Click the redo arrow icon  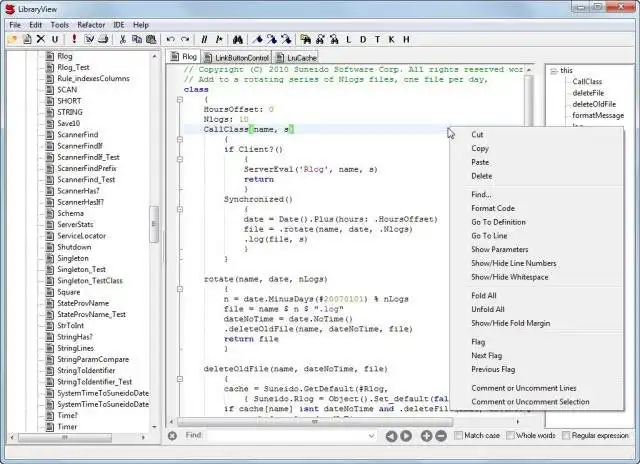click(x=185, y=39)
